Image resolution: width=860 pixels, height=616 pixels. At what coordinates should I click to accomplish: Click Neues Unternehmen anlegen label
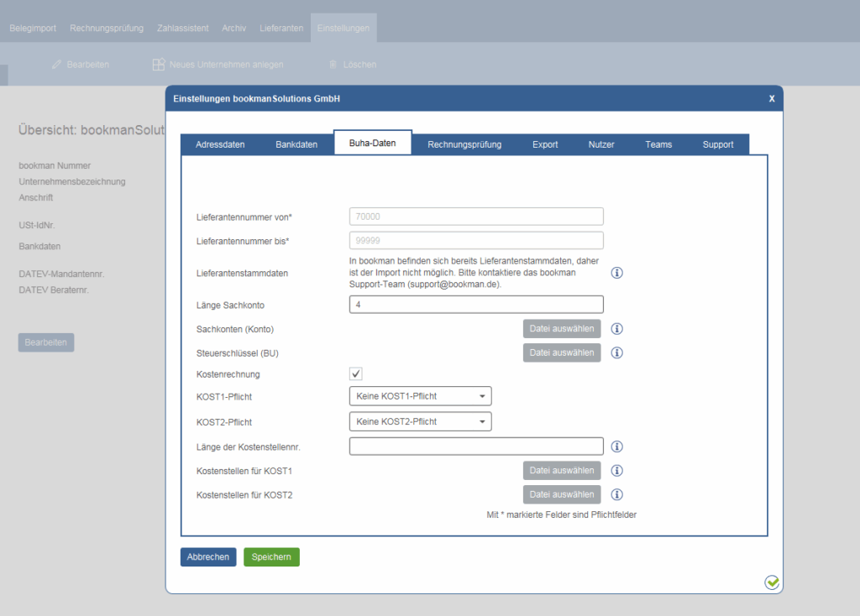coord(227,65)
